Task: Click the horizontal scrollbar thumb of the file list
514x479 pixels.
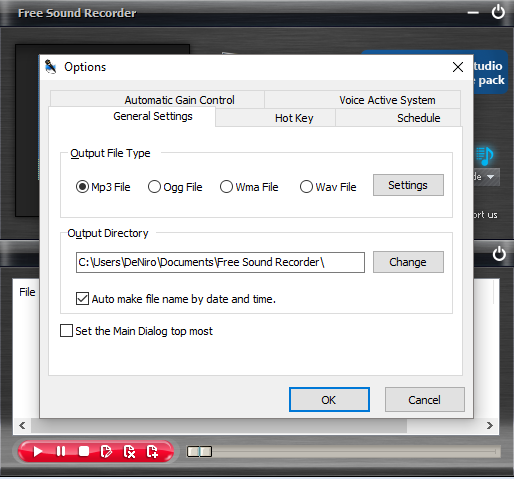Action: (x=219, y=426)
